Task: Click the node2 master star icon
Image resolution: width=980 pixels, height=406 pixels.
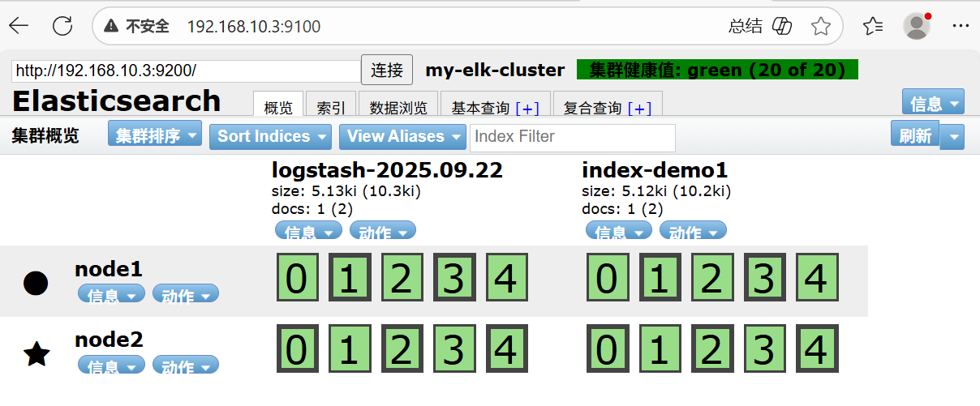Action: [x=37, y=353]
